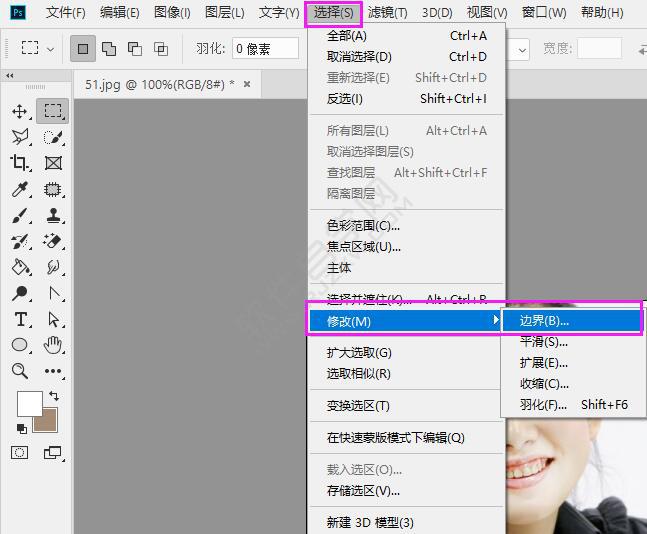The height and width of the screenshot is (534, 647).
Task: Select the Pen tool
Action: point(54,293)
